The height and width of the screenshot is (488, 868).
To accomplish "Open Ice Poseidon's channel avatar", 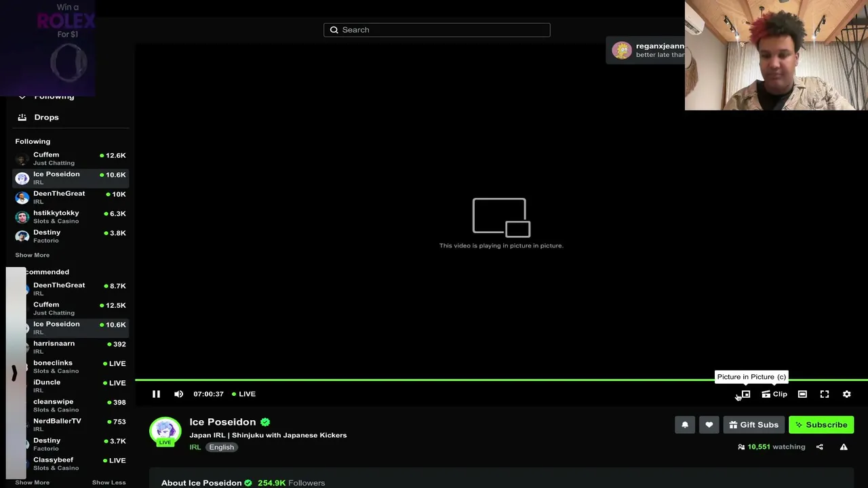I will click(165, 431).
